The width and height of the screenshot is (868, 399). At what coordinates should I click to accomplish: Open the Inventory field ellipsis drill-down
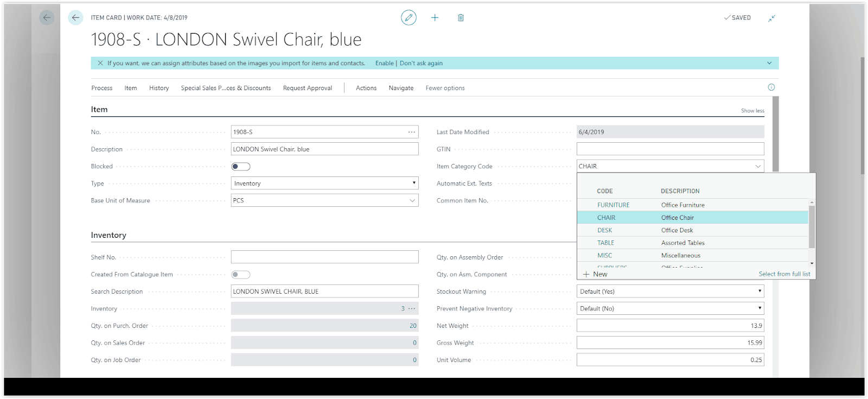tap(412, 308)
